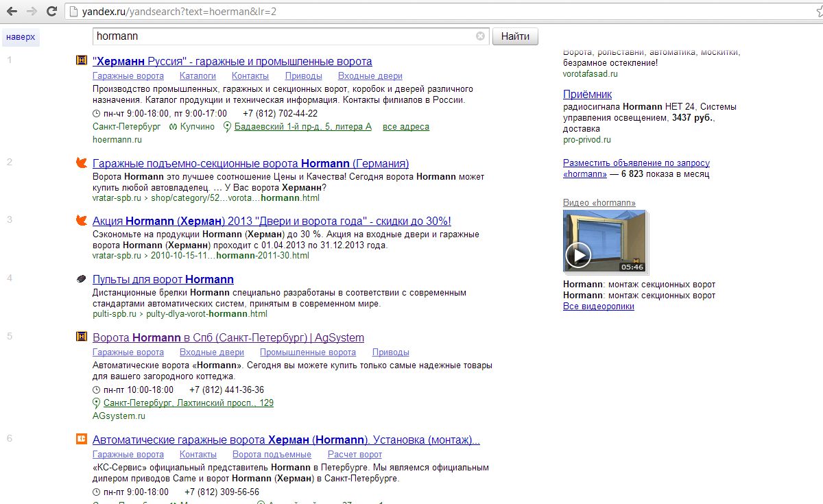Click the Все видеоролики link
The image size is (823, 504).
tap(599, 307)
